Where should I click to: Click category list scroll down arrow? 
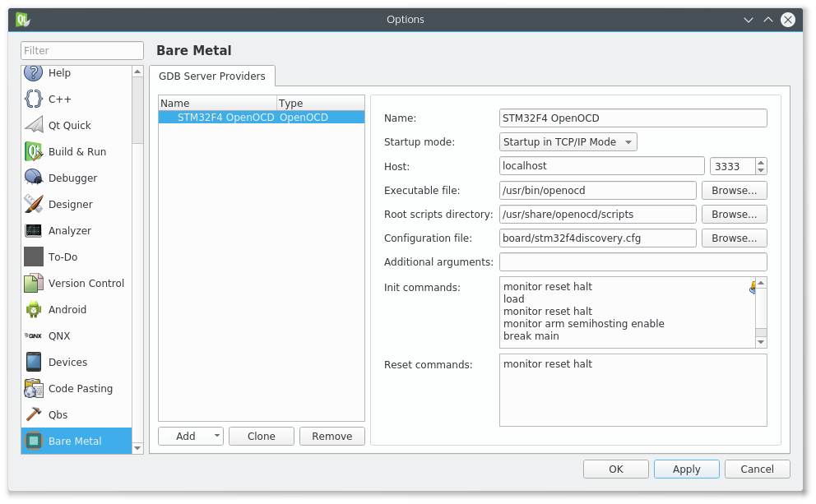(137, 448)
